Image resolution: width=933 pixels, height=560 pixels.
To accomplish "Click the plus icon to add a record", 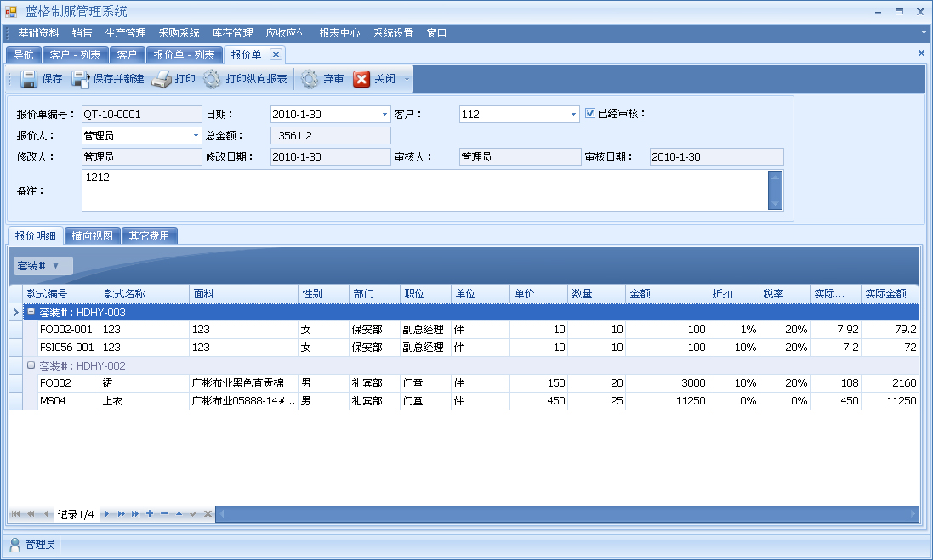I will pyautogui.click(x=150, y=514).
